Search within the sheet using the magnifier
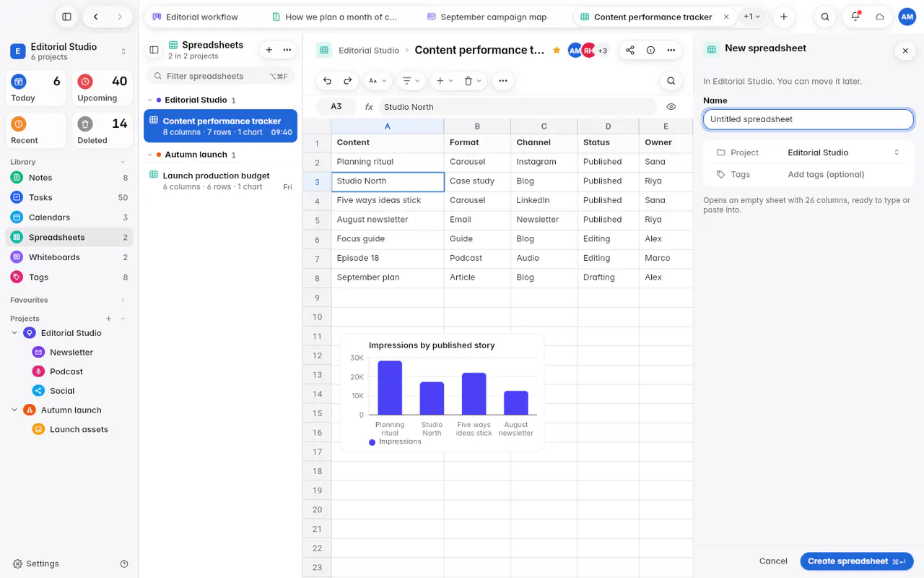924x578 pixels. (671, 81)
